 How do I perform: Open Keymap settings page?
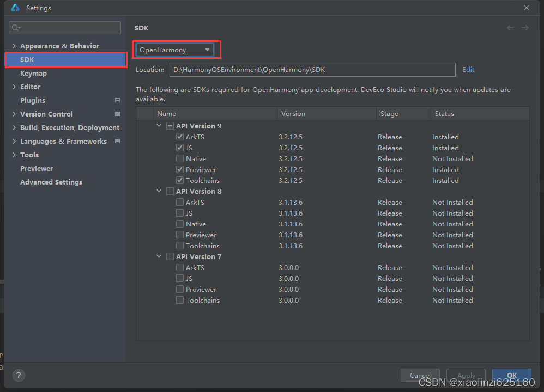[33, 73]
